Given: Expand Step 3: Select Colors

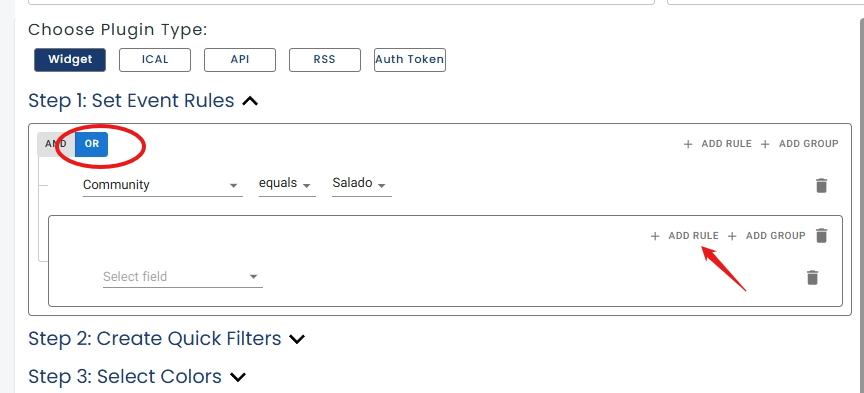Looking at the screenshot, I should click(x=237, y=377).
